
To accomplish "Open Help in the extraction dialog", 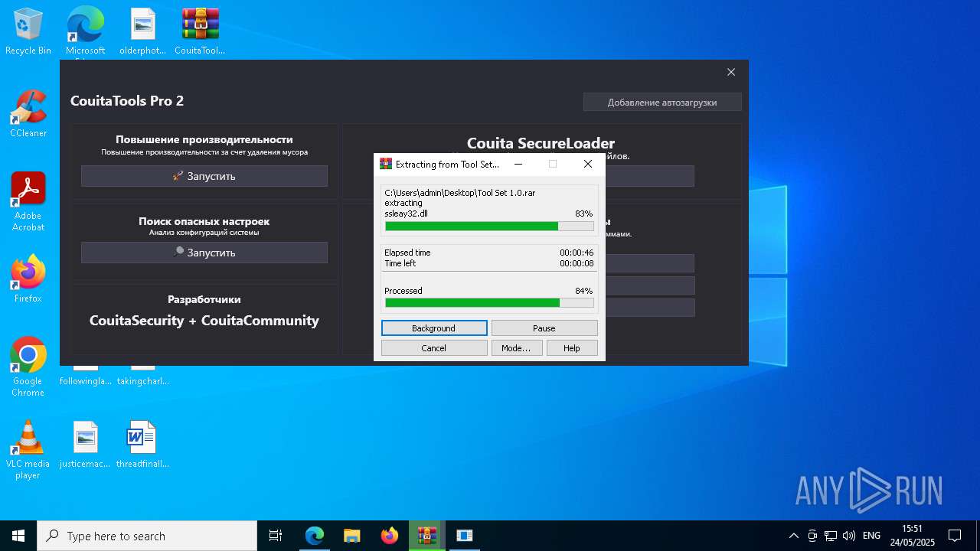I will (572, 347).
